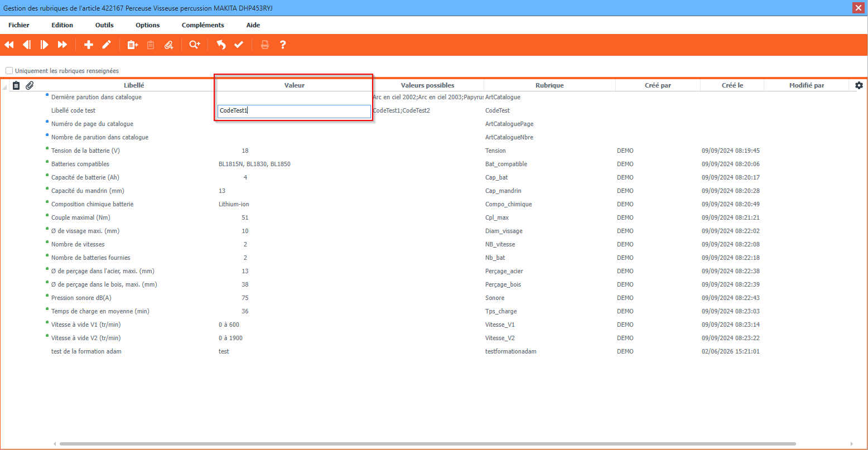Click the Créé par column header
Screen dimensions: 868x450
tap(658, 85)
